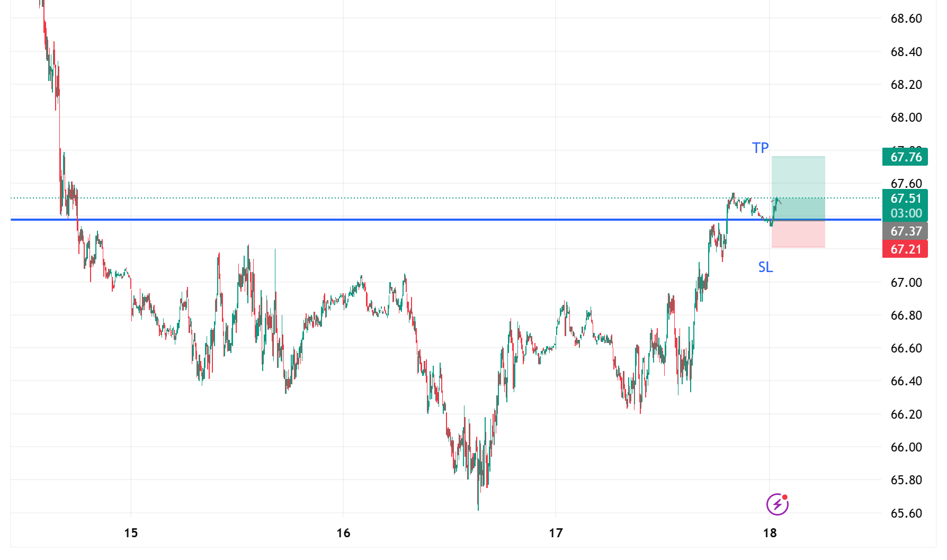The height and width of the screenshot is (560, 947).
Task: Click the 67.21 stop-loss price tag
Action: pyautogui.click(x=905, y=249)
